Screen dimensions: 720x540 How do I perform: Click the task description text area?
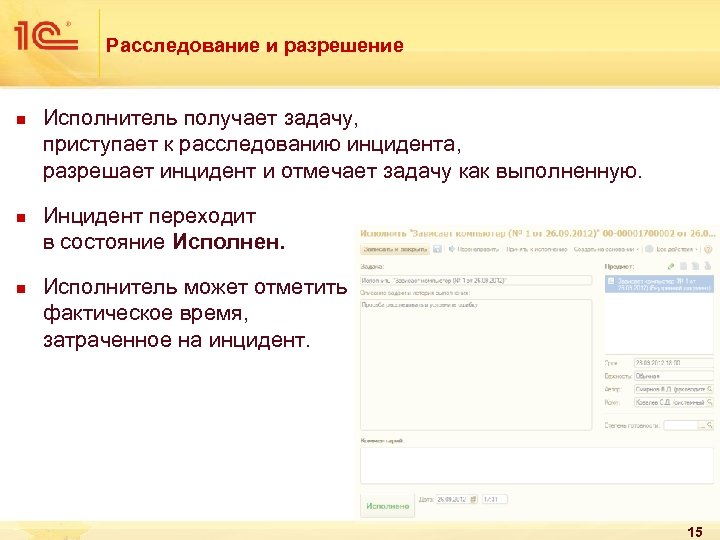coord(476,365)
